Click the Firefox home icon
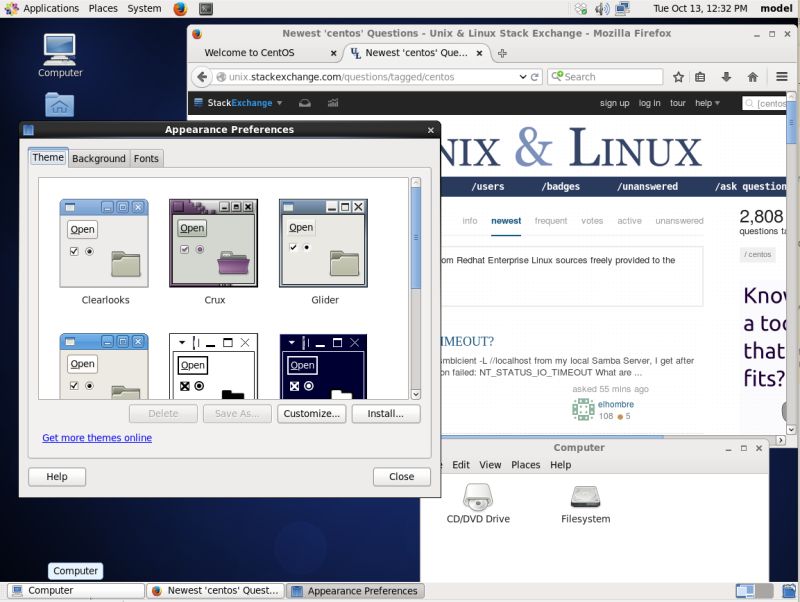This screenshot has height=602, width=800. 753,77
